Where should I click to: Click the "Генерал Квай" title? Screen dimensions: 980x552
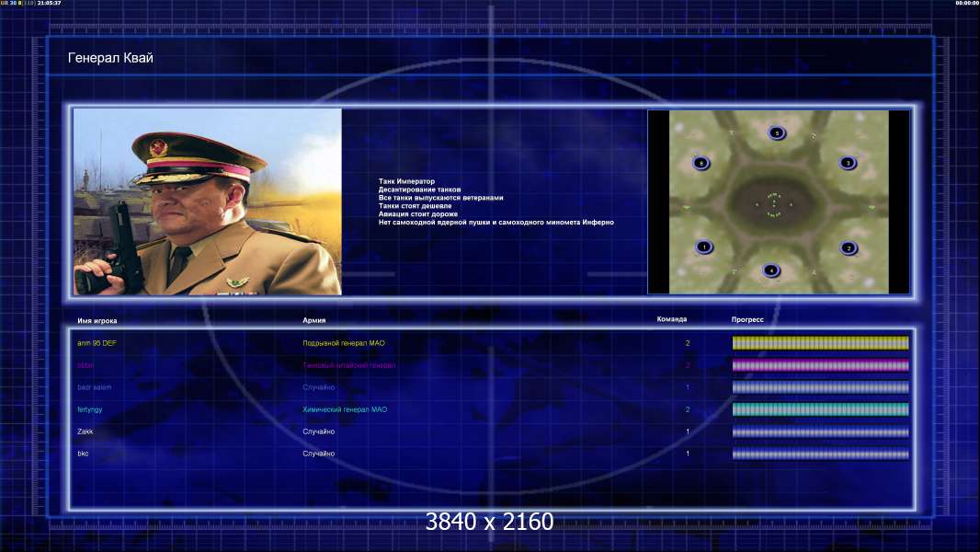(110, 58)
